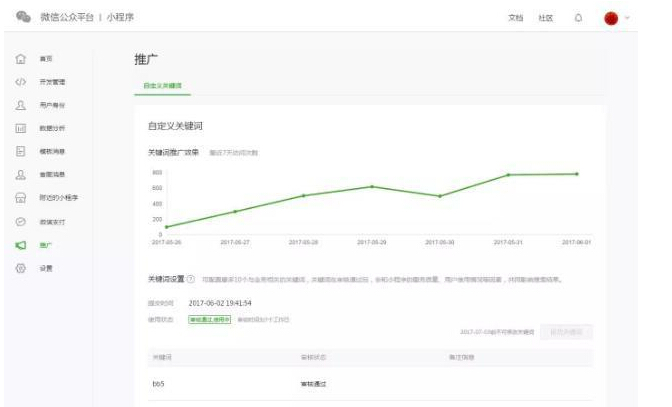Click the chart point for 2017-05-30

440,196
